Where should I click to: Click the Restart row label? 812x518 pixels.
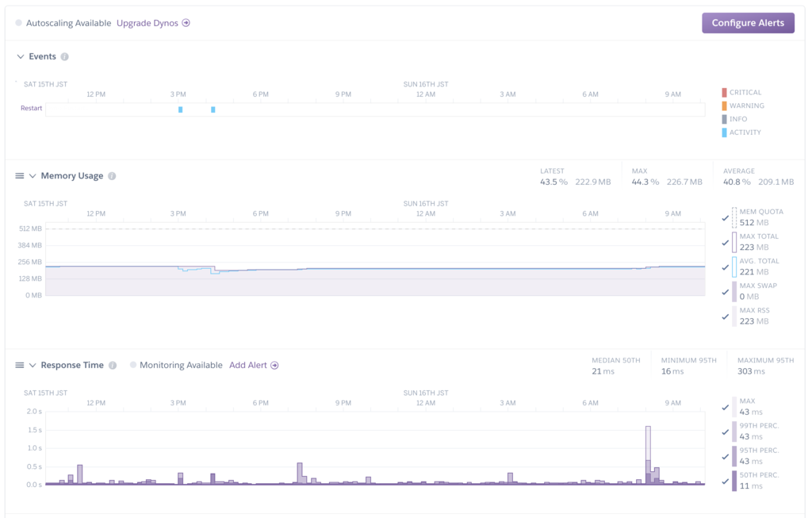pos(31,108)
